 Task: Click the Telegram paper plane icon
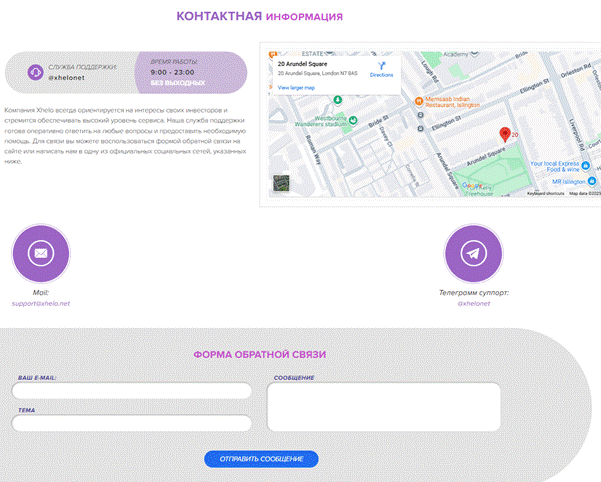(x=473, y=253)
